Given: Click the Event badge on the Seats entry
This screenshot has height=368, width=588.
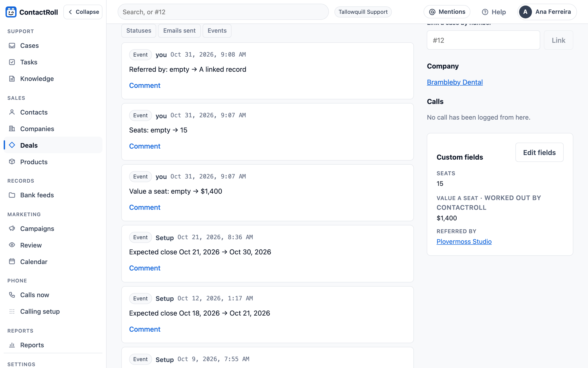Looking at the screenshot, I should click(x=140, y=115).
